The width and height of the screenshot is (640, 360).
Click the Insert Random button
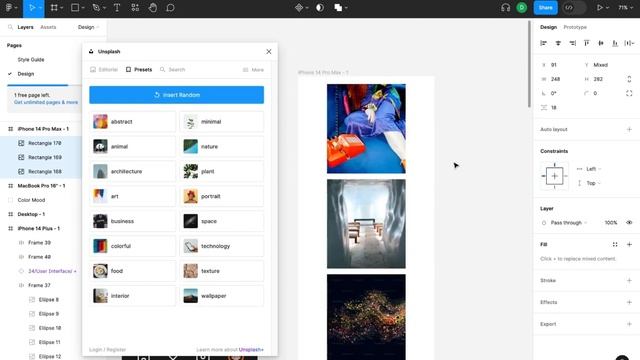click(176, 95)
